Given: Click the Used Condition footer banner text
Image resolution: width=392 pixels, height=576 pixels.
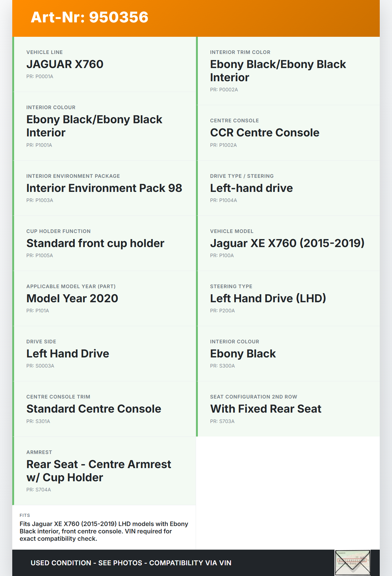Looking at the screenshot, I should [x=131, y=563].
